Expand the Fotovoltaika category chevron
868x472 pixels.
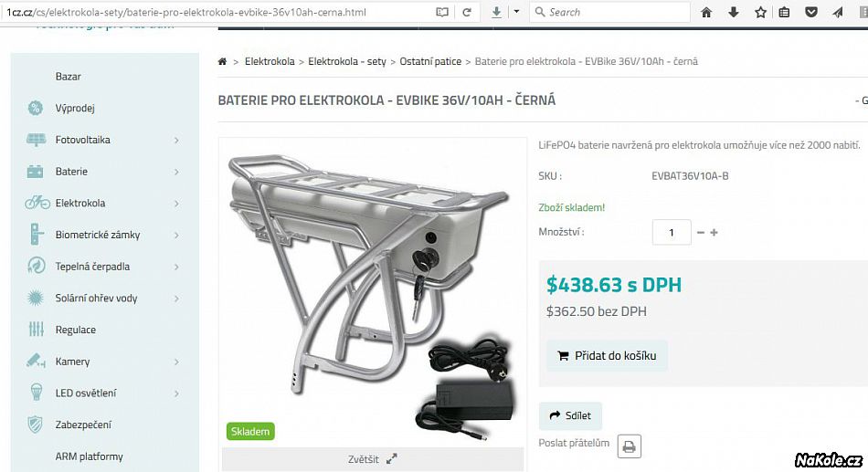click(x=176, y=141)
